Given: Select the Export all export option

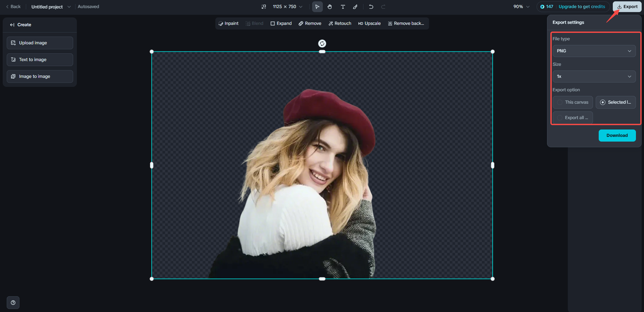Looking at the screenshot, I should tap(573, 118).
